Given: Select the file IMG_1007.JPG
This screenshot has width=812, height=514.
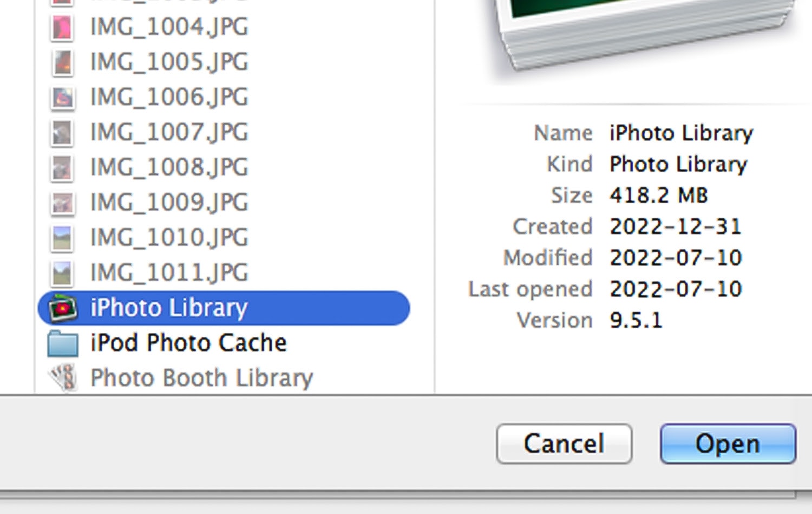Looking at the screenshot, I should click(168, 132).
